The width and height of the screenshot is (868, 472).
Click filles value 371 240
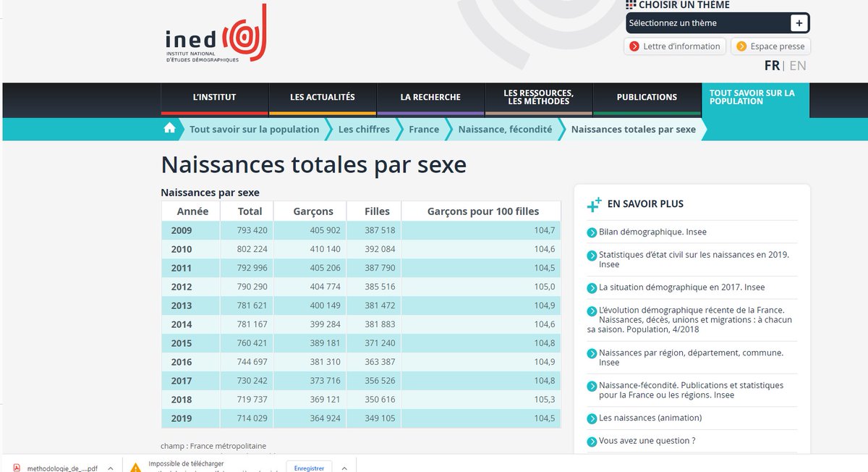(378, 343)
